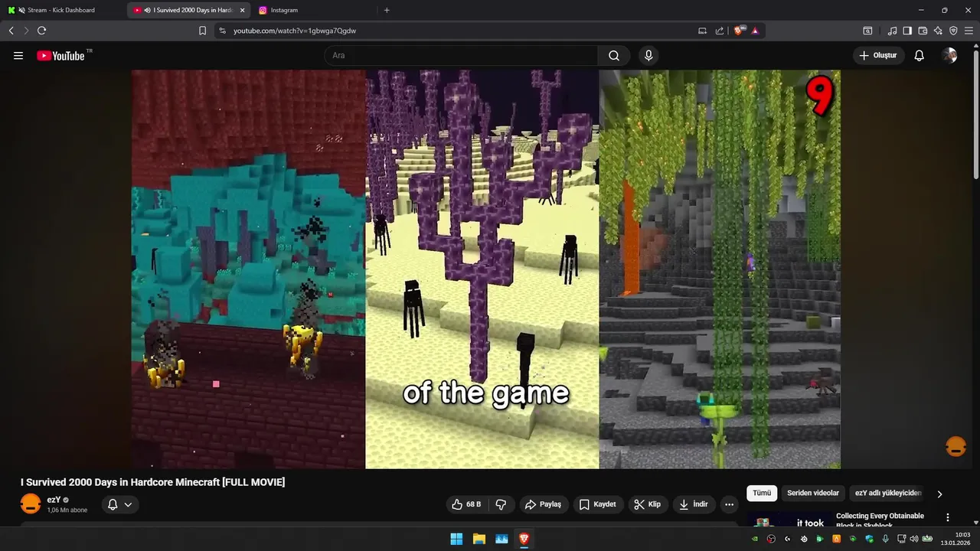980x551 pixels.
Task: Open a new browser tab
Action: coord(387,10)
